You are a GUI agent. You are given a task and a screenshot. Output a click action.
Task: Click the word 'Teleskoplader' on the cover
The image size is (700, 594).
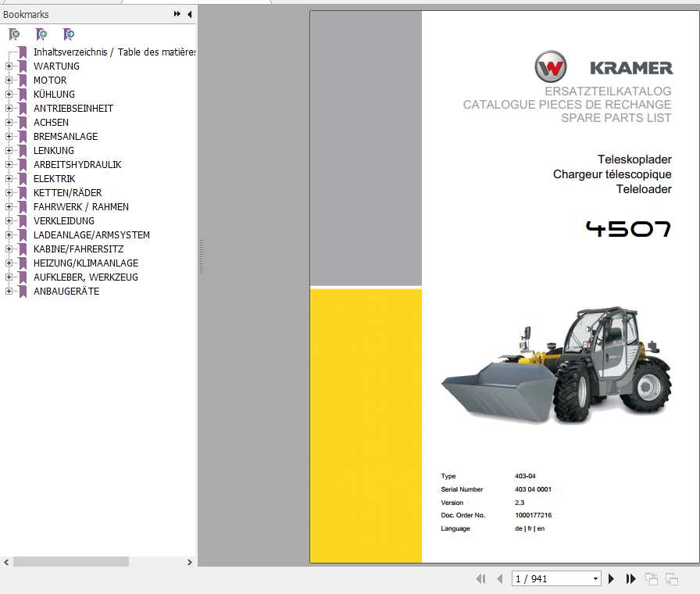[634, 159]
